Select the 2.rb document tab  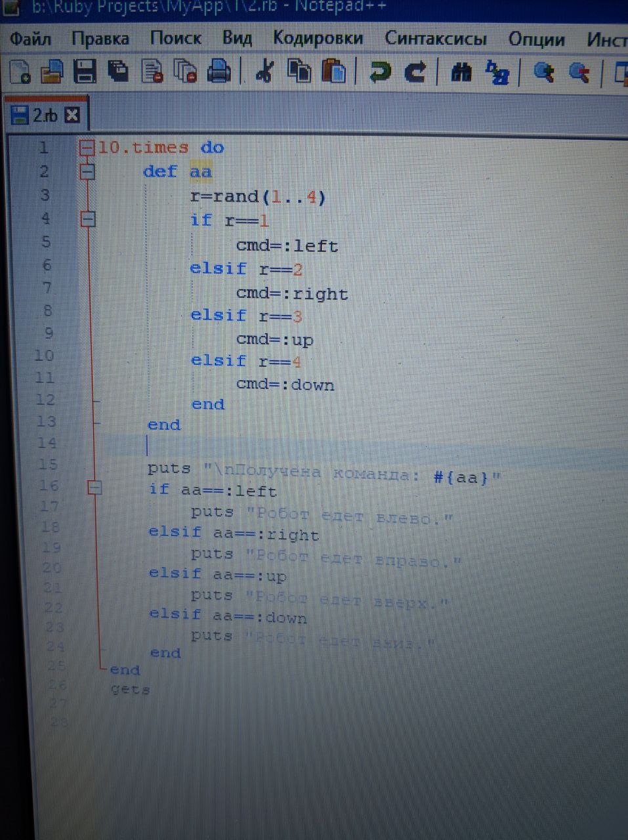point(45,115)
